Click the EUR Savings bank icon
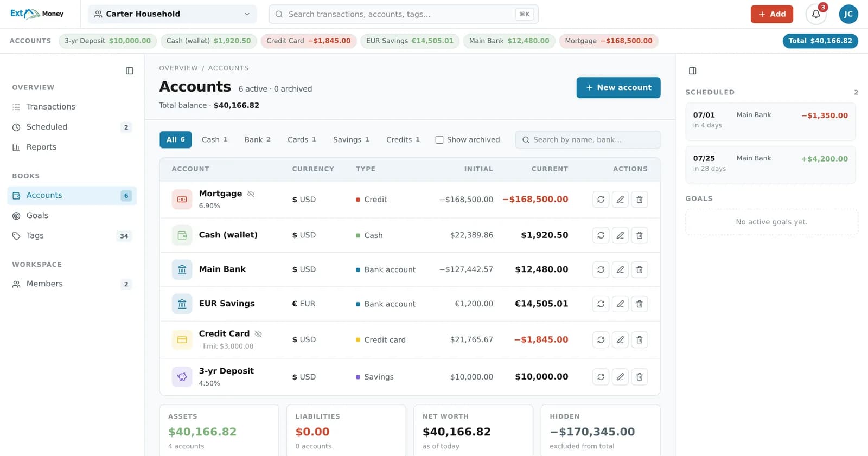This screenshot has width=868, height=456. point(182,304)
